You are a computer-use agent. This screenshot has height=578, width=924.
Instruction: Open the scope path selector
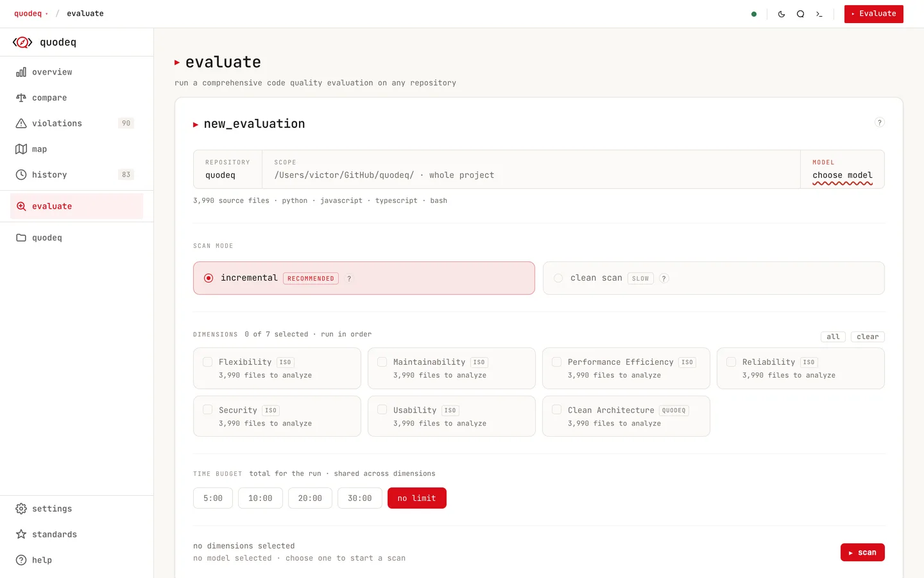point(531,170)
